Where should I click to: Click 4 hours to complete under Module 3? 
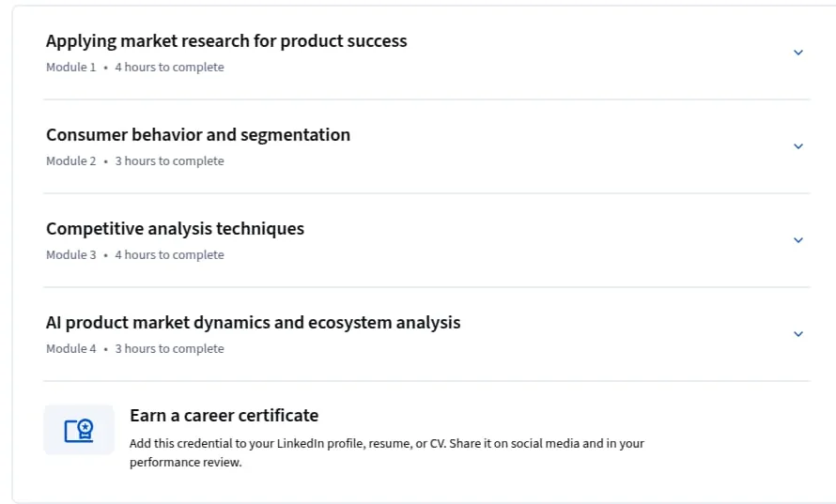coord(169,254)
